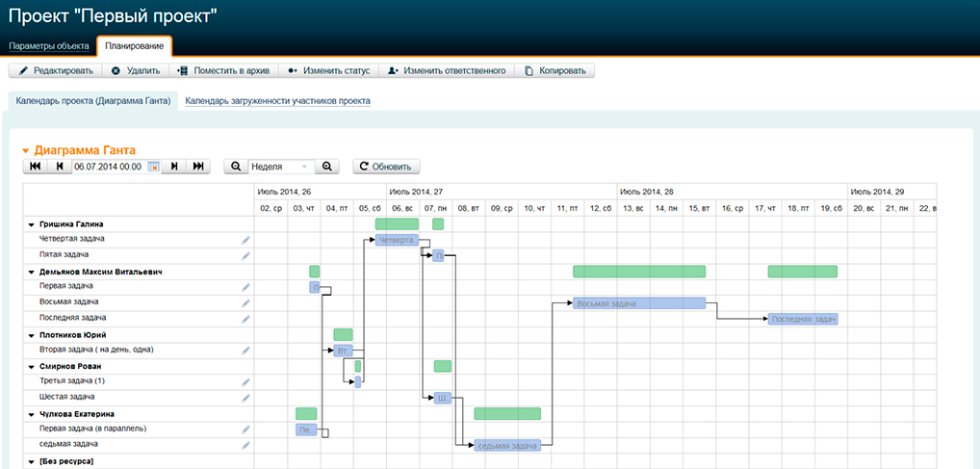
Task: Click the 06, вс day column header
Action: click(x=402, y=208)
